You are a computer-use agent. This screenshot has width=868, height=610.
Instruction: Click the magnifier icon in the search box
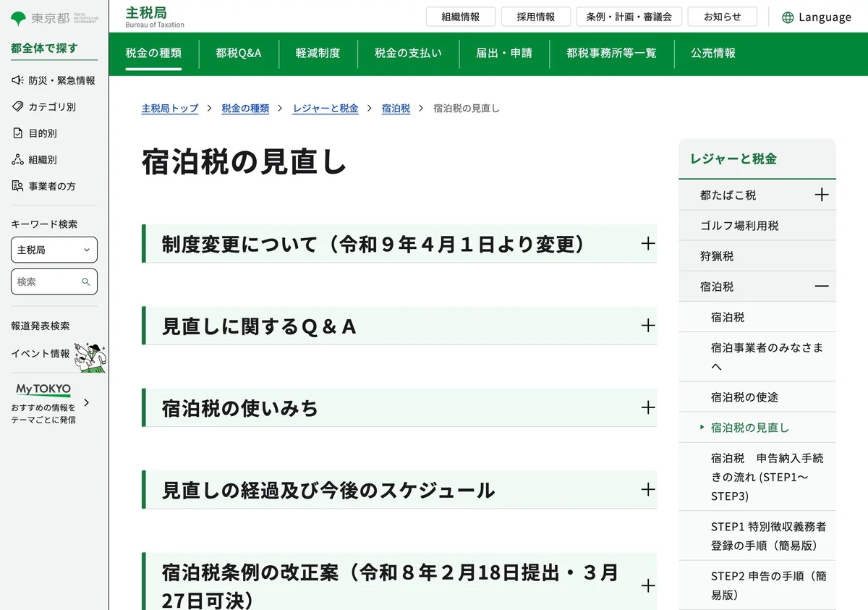tap(86, 282)
